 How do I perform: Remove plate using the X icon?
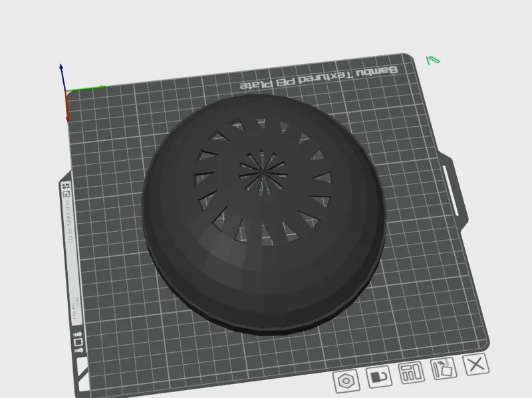pos(476,364)
